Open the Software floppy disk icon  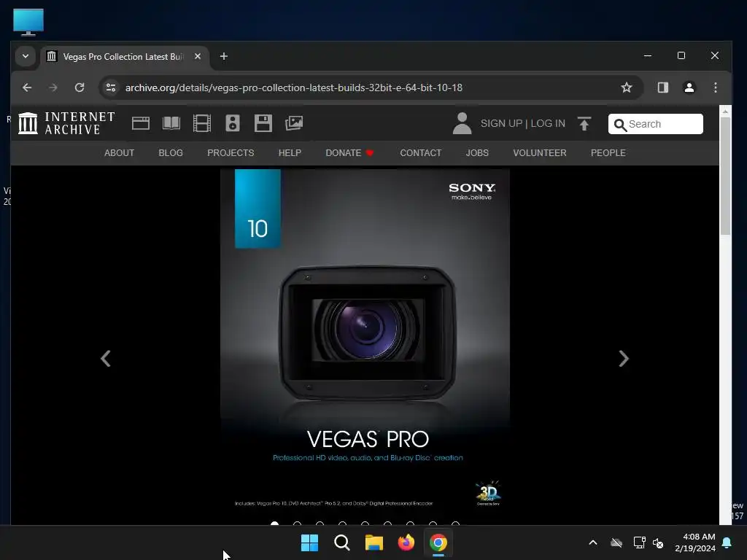263,123
